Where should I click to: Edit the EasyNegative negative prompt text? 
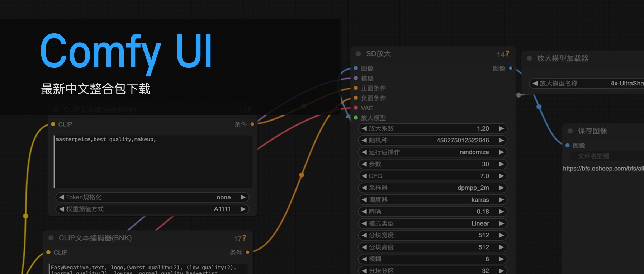click(148, 269)
